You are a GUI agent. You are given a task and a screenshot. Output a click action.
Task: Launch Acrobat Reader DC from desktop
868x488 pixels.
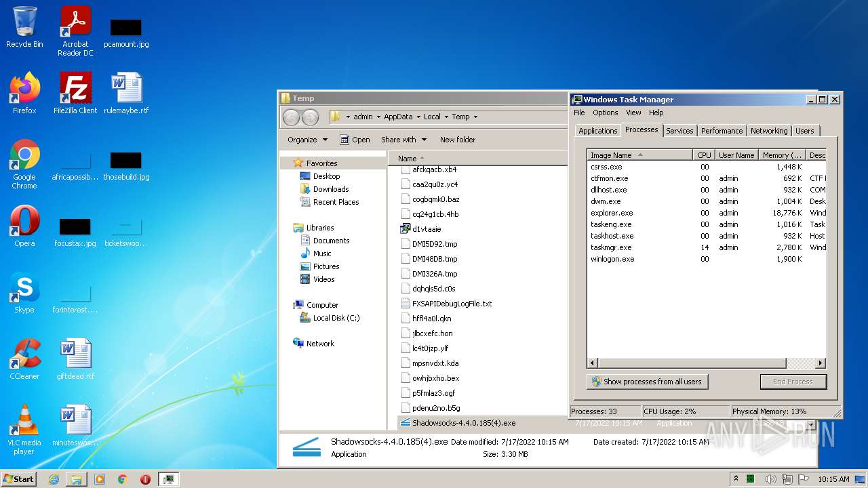coord(75,30)
